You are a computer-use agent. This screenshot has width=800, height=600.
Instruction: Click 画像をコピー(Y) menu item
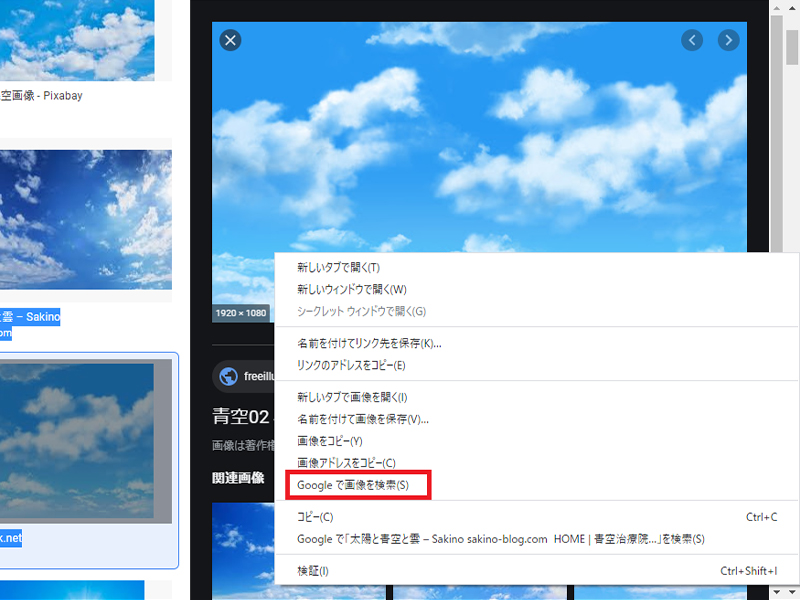(536, 441)
